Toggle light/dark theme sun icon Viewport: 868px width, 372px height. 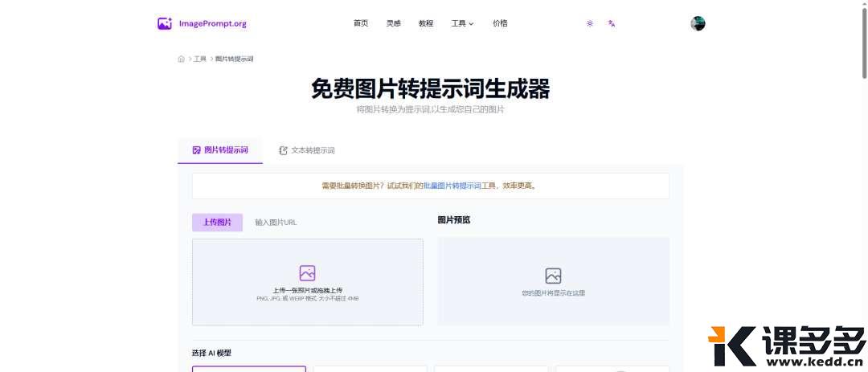590,23
